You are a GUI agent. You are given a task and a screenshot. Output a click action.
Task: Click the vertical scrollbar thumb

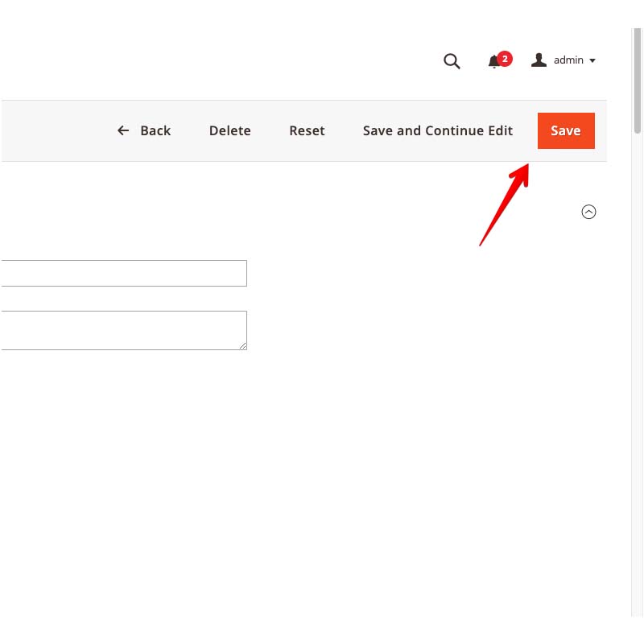click(638, 80)
